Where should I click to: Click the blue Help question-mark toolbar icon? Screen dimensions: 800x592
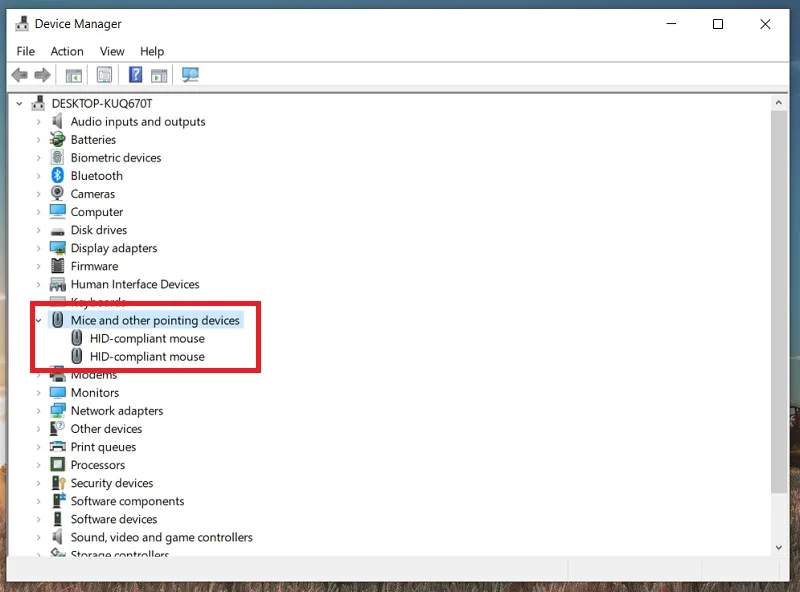pos(135,75)
